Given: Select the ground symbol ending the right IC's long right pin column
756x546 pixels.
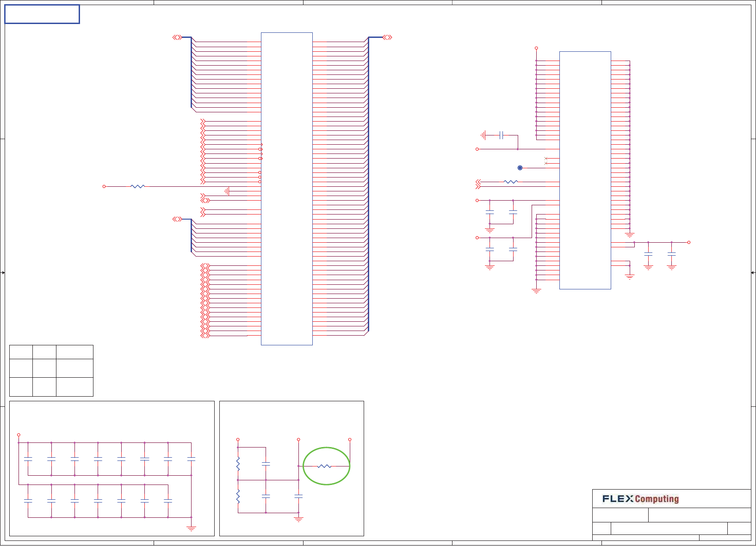Looking at the screenshot, I should point(630,235).
